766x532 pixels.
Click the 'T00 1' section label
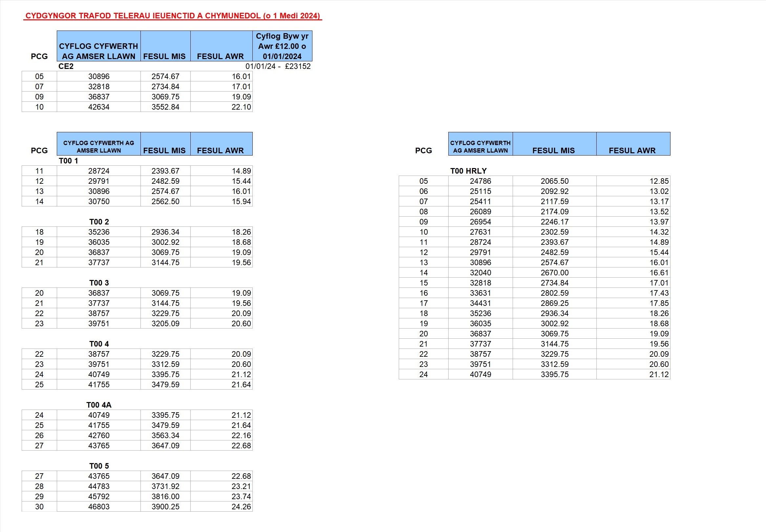pos(68,161)
